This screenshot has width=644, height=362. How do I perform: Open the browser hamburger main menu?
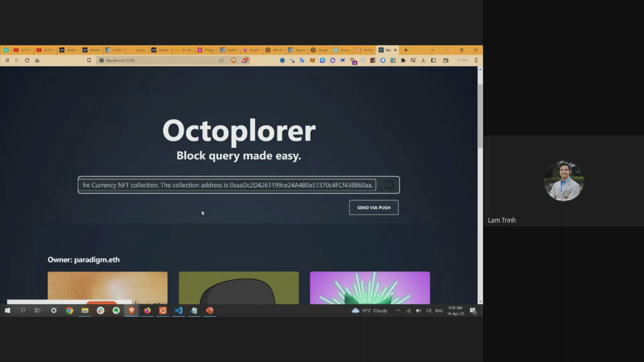point(476,60)
